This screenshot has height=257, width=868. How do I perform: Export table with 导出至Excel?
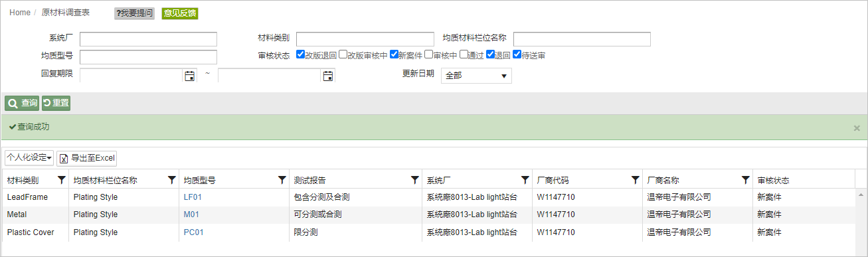[87, 158]
